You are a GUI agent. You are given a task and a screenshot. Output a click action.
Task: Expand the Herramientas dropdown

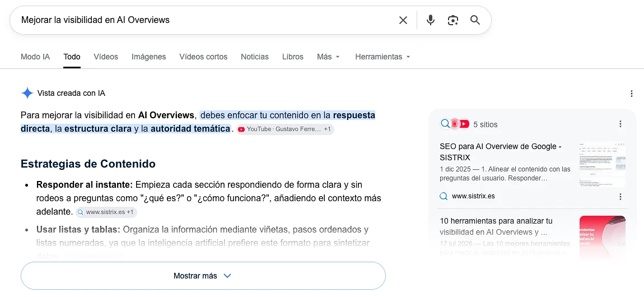(x=383, y=57)
